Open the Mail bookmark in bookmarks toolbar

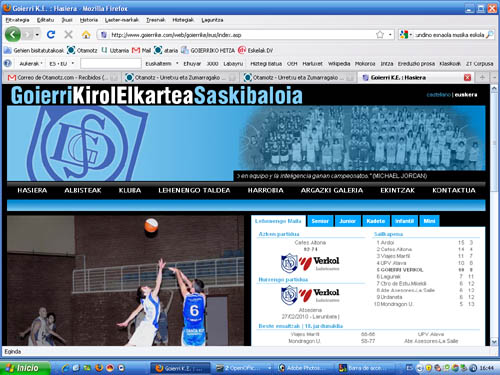(x=141, y=50)
